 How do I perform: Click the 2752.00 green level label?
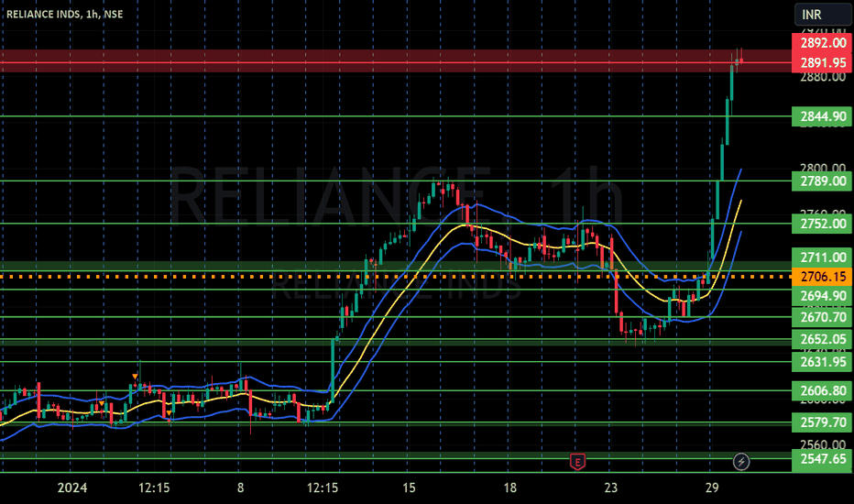[x=821, y=224]
